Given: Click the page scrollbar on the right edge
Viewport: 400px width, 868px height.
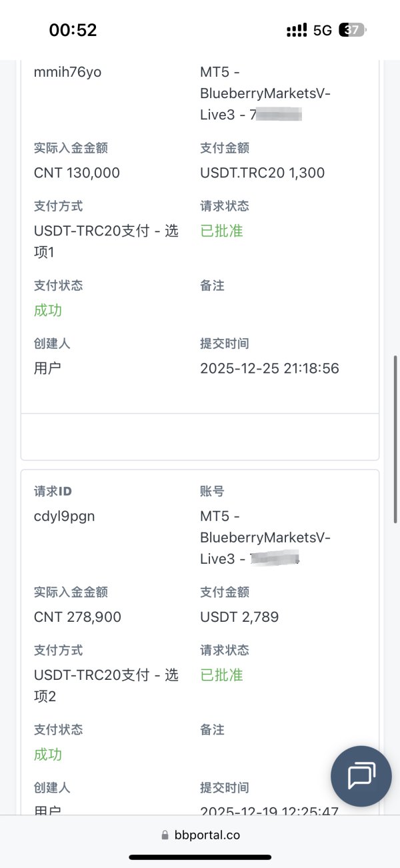Looking at the screenshot, I should tap(396, 440).
